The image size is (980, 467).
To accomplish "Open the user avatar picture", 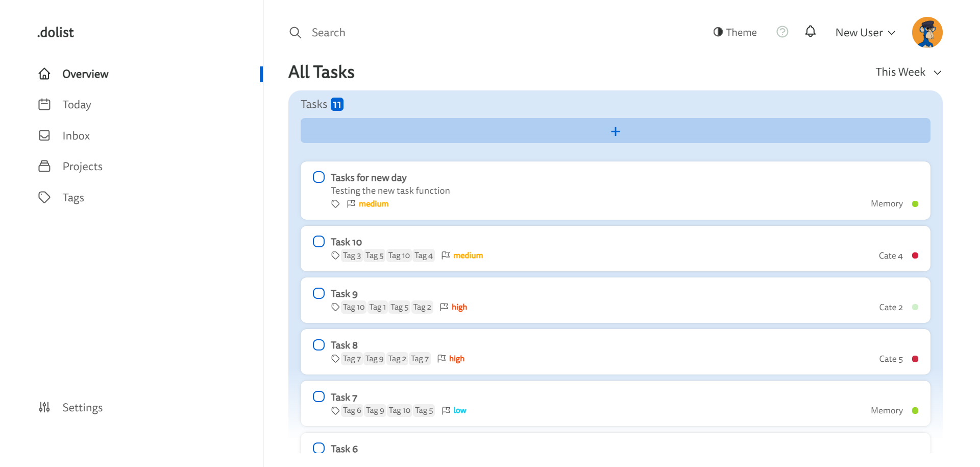I will point(927,32).
